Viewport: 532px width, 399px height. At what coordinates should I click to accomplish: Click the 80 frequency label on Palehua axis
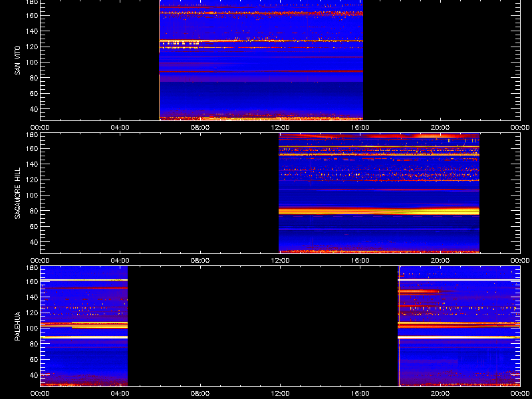coord(34,344)
